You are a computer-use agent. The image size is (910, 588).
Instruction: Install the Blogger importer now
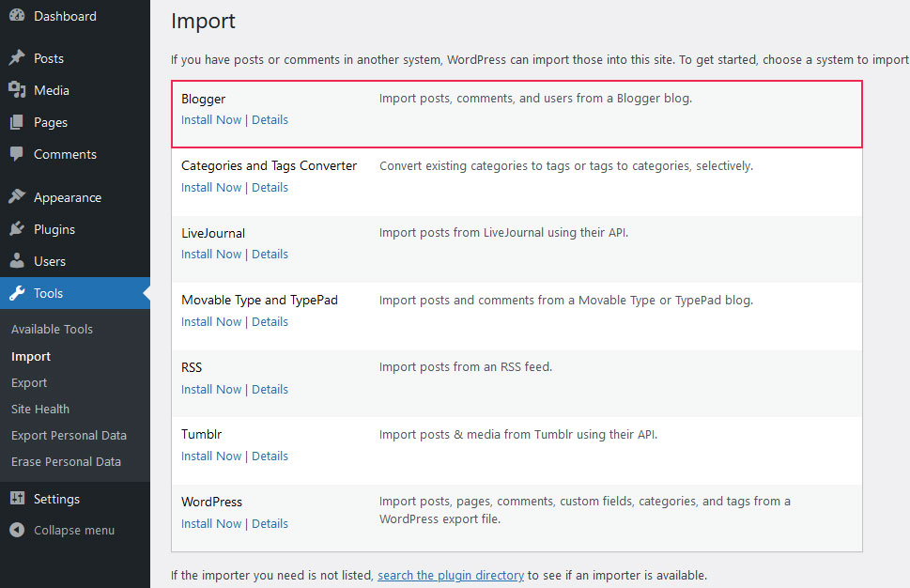click(x=211, y=119)
